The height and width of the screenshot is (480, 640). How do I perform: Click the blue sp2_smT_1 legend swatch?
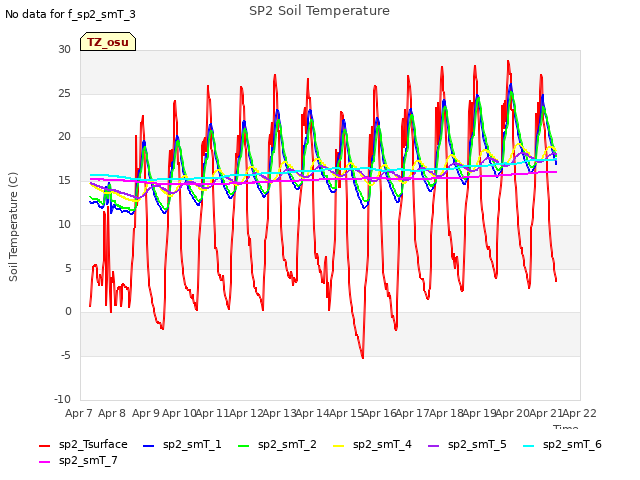coord(149,446)
